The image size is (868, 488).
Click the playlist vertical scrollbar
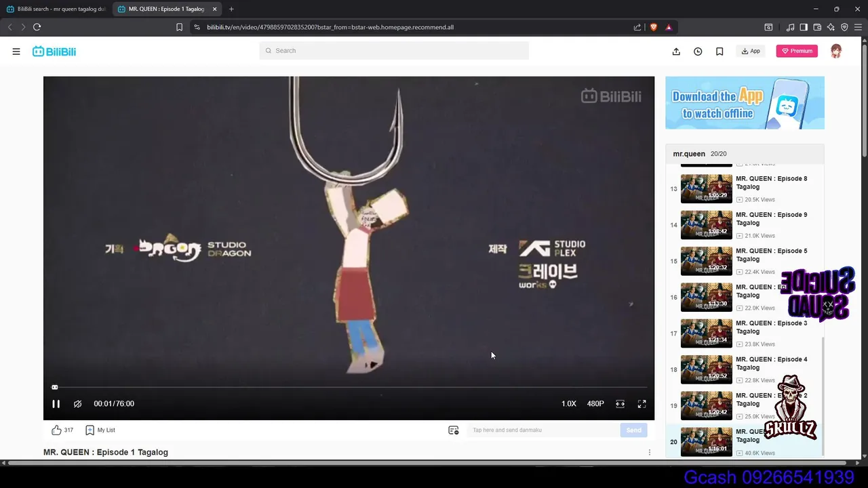point(823,396)
